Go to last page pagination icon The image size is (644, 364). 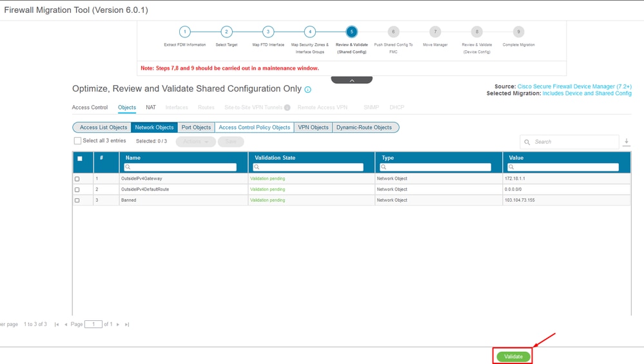(x=127, y=325)
